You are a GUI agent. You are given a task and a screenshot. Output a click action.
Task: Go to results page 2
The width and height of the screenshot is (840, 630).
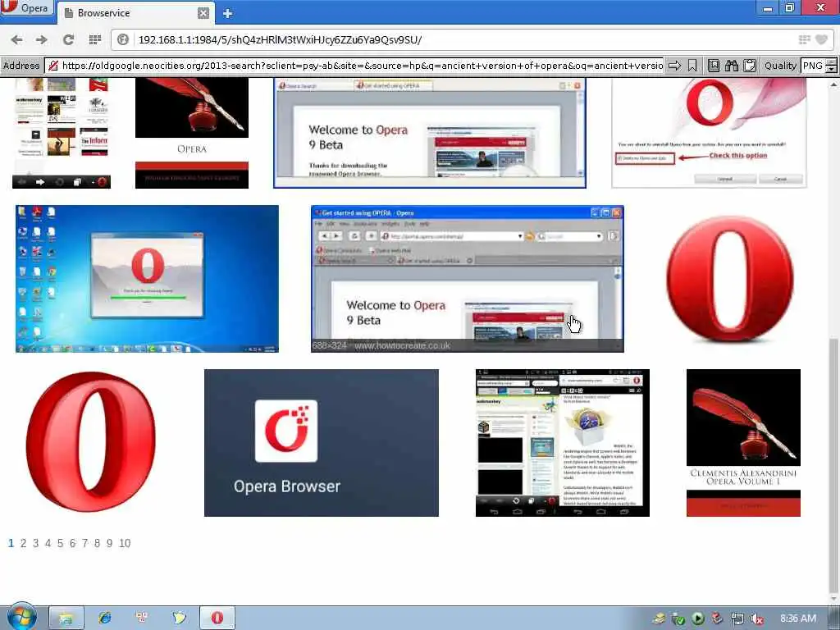[x=23, y=543]
